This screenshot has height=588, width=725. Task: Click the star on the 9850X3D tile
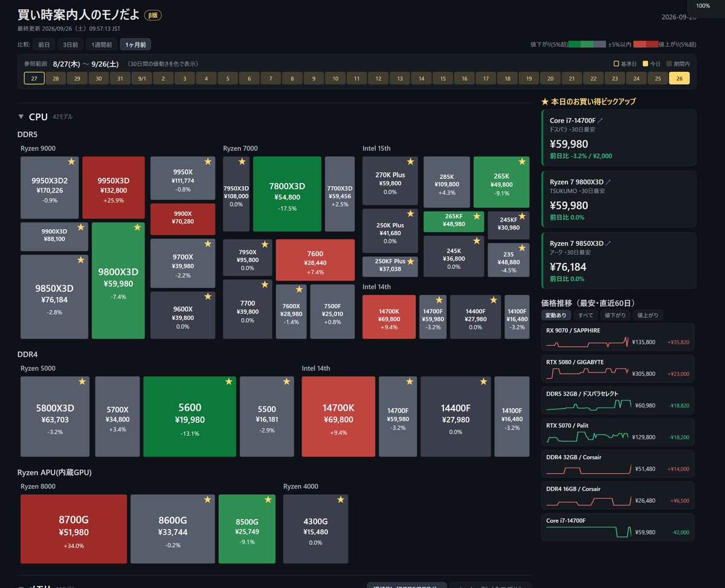81,260
